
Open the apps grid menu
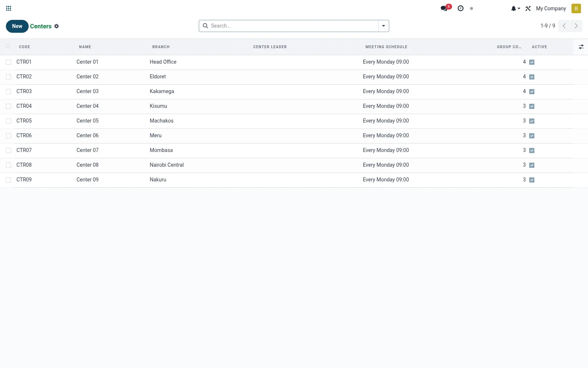coord(9,8)
